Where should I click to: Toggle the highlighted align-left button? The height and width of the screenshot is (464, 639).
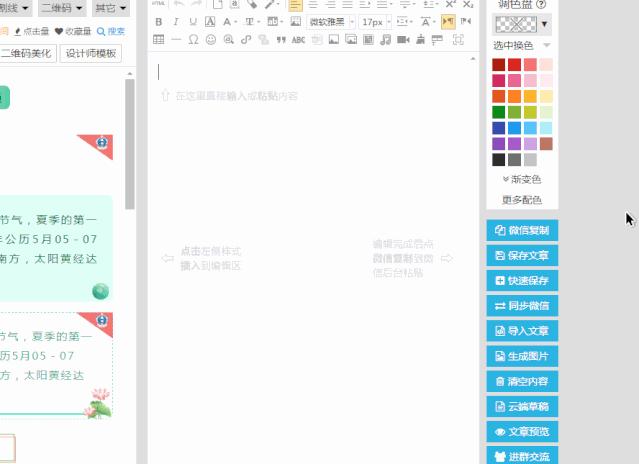pos(295,5)
